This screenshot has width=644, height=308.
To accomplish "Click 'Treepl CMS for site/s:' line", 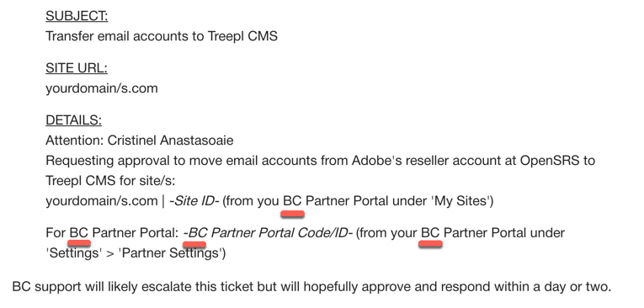I will tap(110, 181).
